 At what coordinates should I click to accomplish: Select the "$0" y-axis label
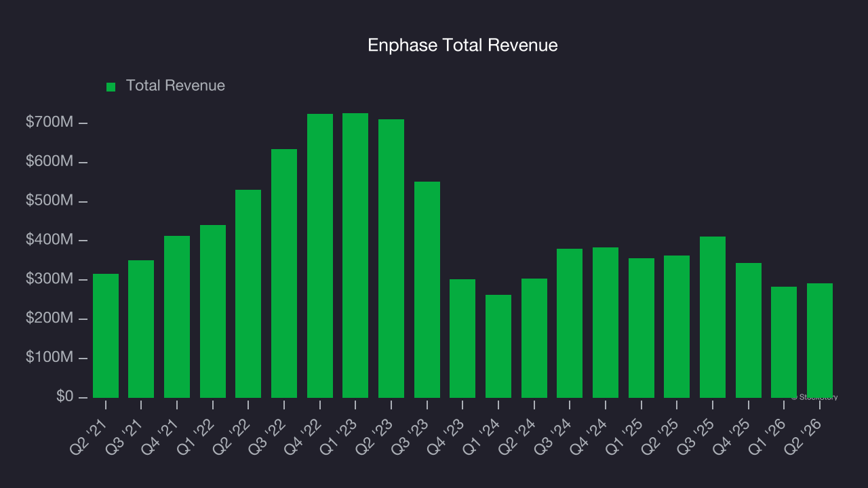64,396
